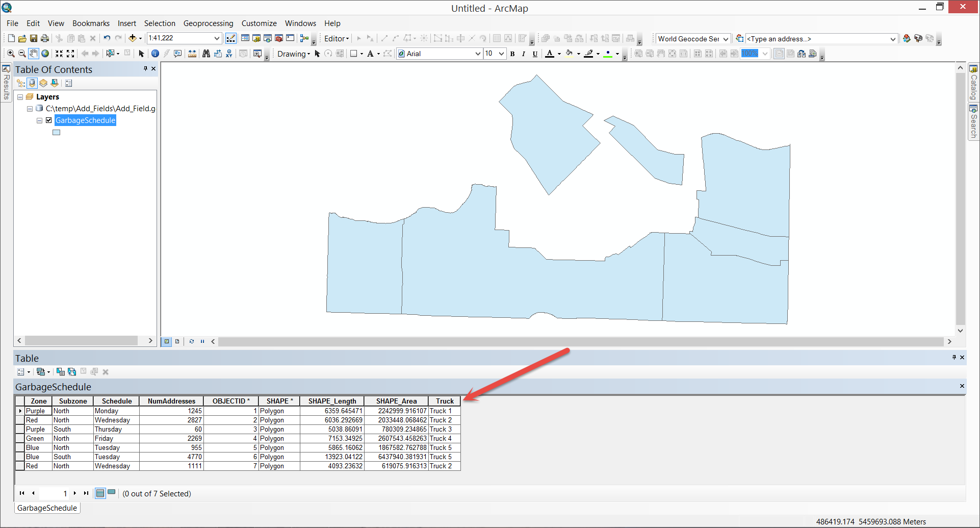Activate the Find tool binoculars
This screenshot has width=980, height=528.
pos(205,54)
